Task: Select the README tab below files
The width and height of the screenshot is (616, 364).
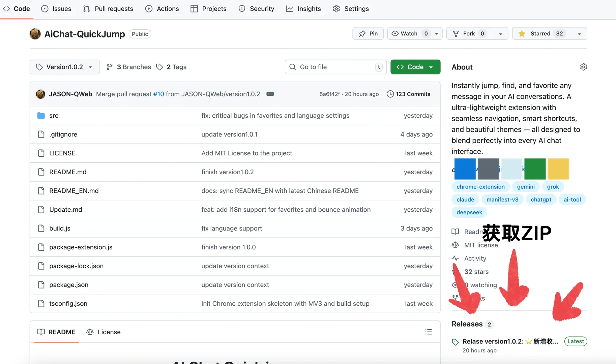Action: click(56, 332)
